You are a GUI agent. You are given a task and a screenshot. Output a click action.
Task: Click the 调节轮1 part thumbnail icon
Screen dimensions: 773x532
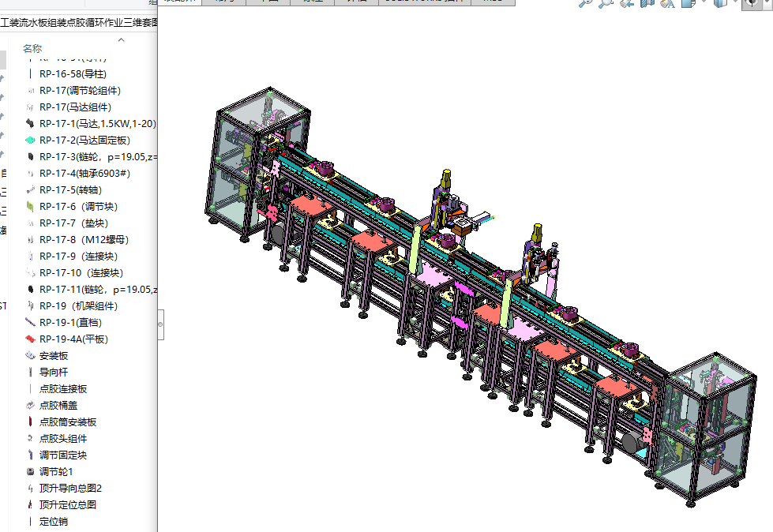point(30,472)
